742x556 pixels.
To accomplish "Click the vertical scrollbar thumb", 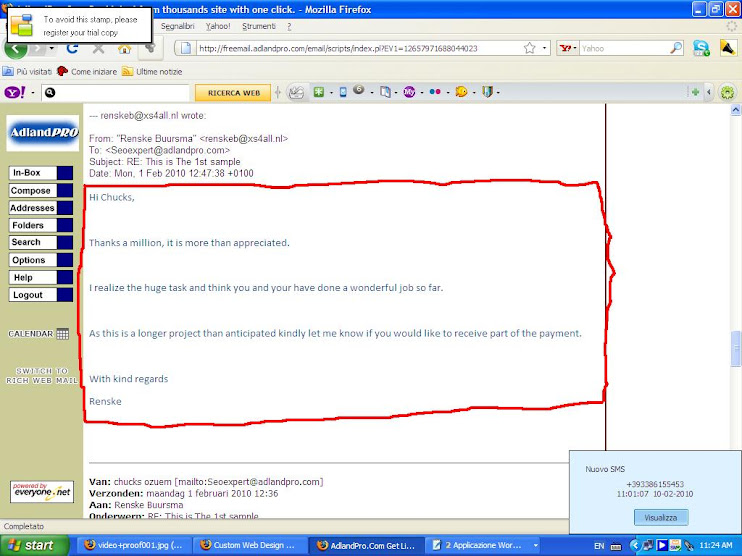I will click(x=736, y=349).
